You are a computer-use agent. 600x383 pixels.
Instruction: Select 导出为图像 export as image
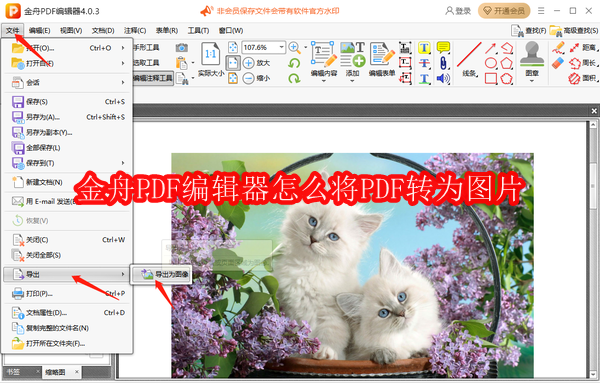pos(161,274)
